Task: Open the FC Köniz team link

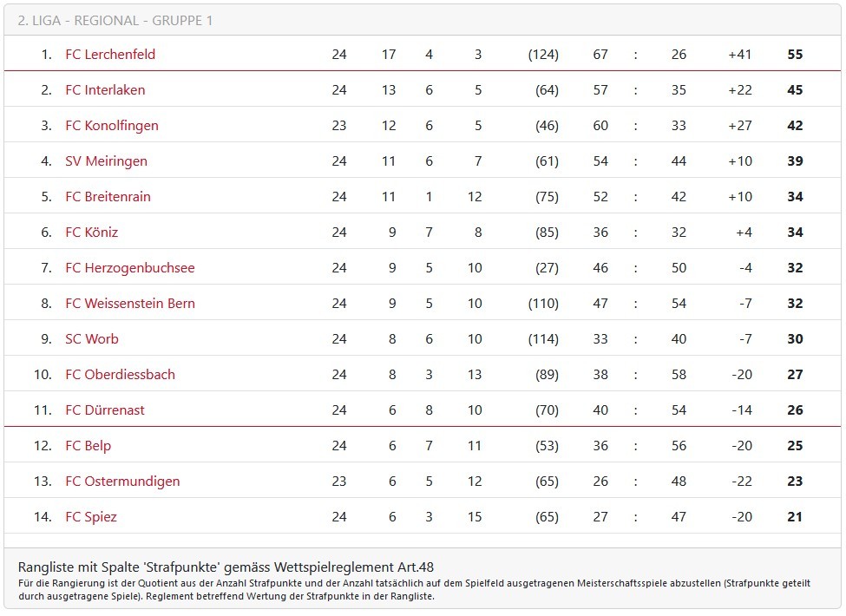Action: (x=91, y=233)
